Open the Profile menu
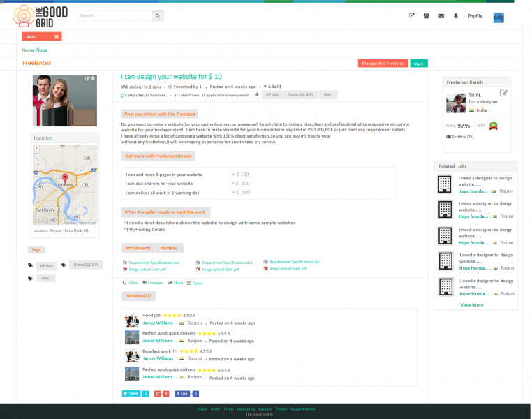 pyautogui.click(x=475, y=16)
